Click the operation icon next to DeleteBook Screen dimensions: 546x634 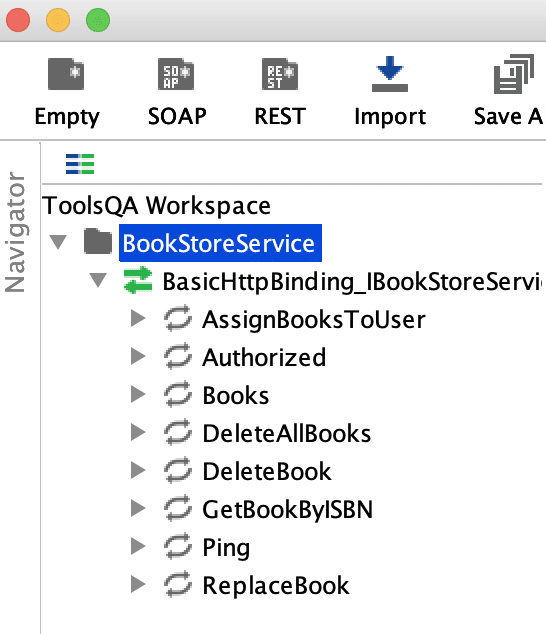(178, 470)
